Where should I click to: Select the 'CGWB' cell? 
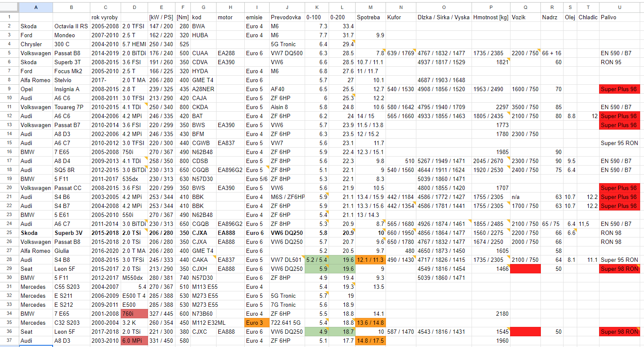pyautogui.click(x=203, y=143)
